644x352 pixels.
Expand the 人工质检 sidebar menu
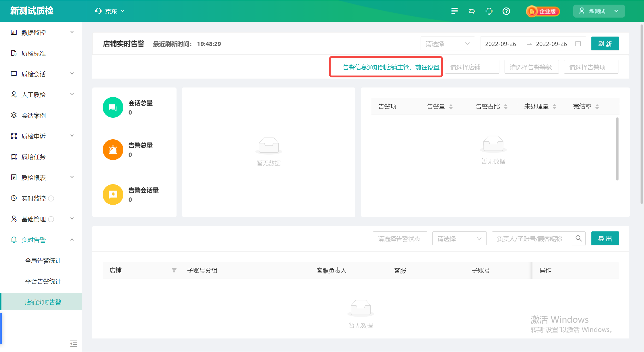(x=72, y=94)
